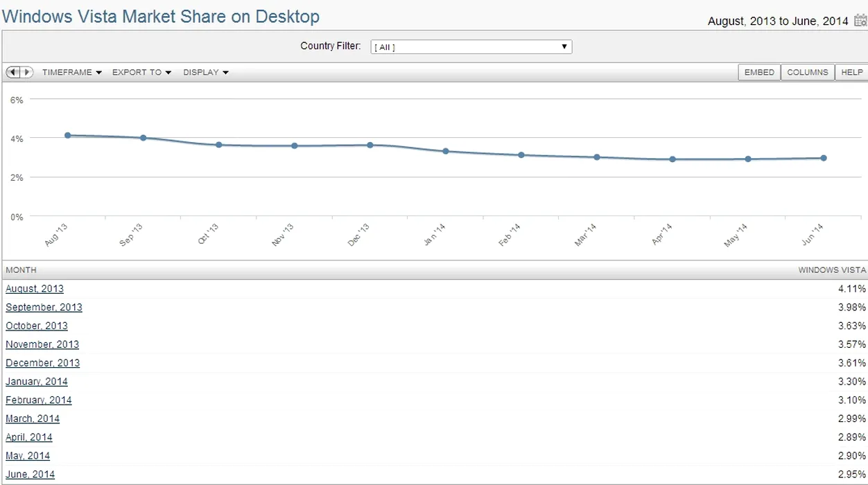Follow the October, 2013 link

tap(37, 326)
